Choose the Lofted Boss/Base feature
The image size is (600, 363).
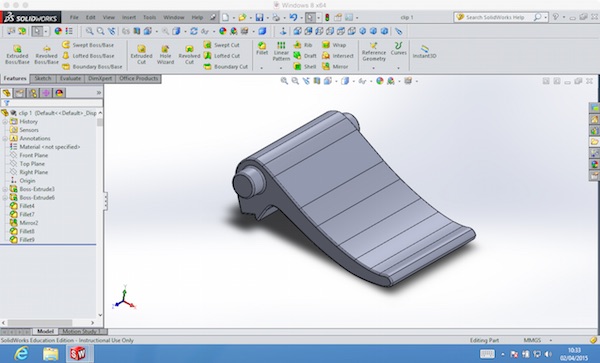(x=88, y=55)
